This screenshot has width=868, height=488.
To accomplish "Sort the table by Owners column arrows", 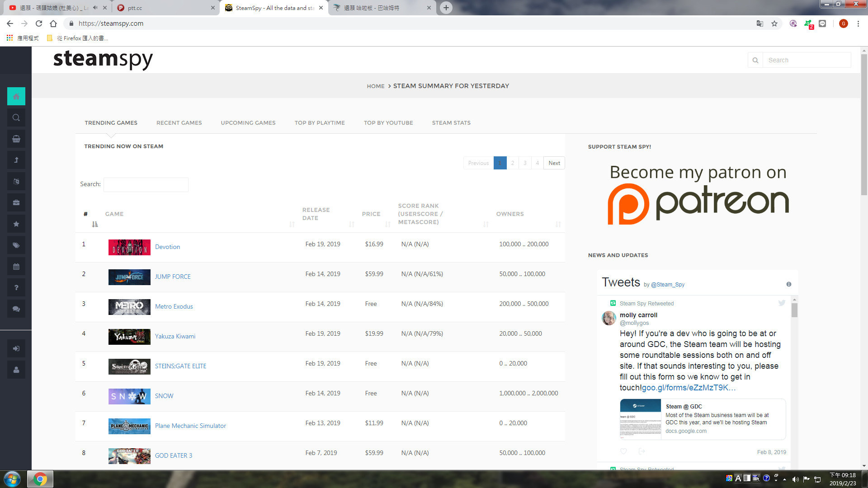I will [558, 225].
